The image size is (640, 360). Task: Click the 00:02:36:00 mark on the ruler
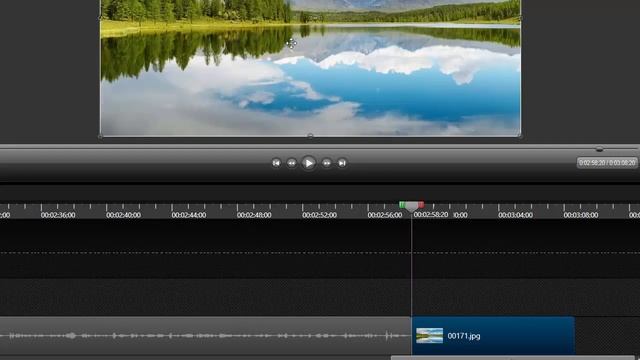[58, 215]
